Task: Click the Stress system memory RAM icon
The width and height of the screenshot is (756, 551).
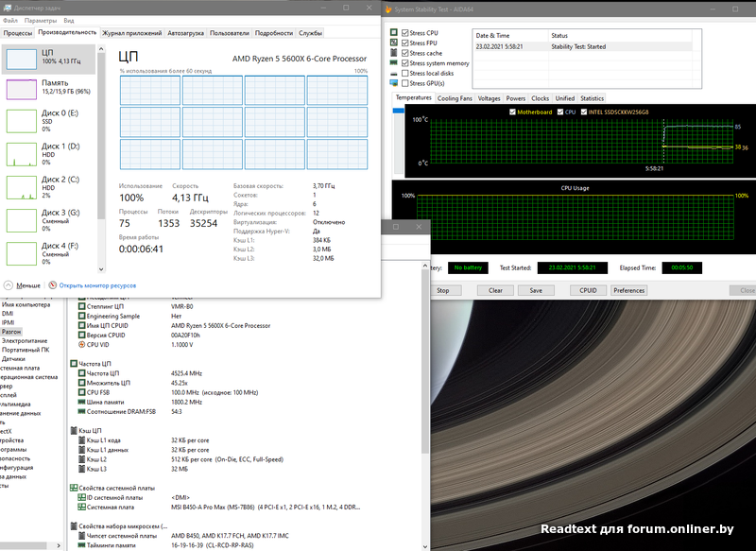Action: coord(394,63)
